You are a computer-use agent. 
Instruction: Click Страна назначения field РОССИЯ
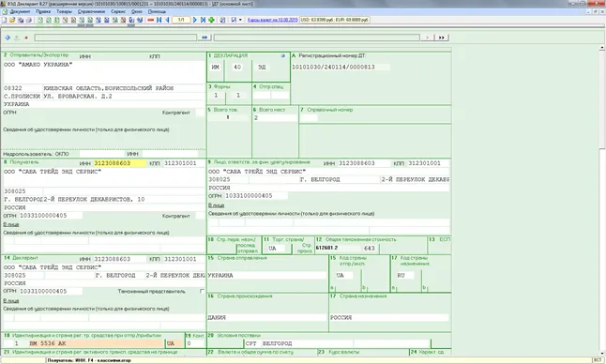(x=389, y=317)
